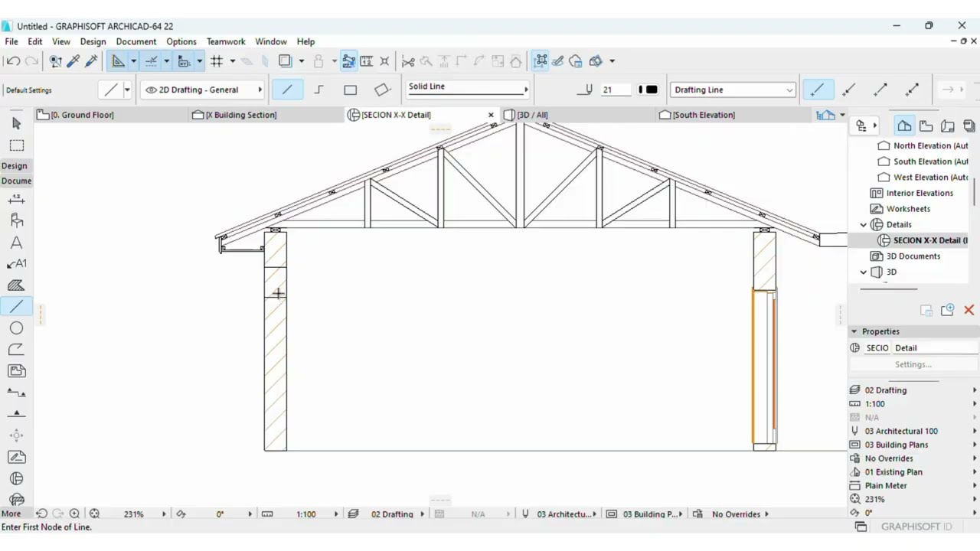Activate the Pick Up Parameters eyedropper
This screenshot has width=980, height=551.
[x=73, y=61]
